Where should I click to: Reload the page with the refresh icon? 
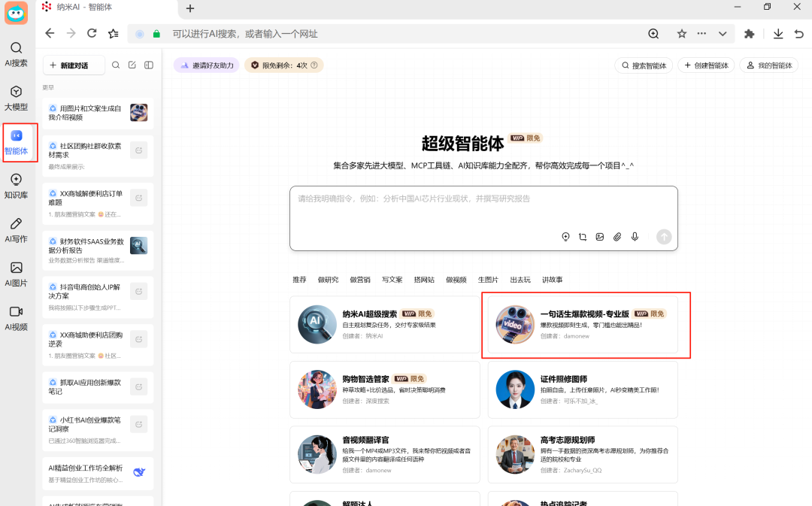[92, 34]
